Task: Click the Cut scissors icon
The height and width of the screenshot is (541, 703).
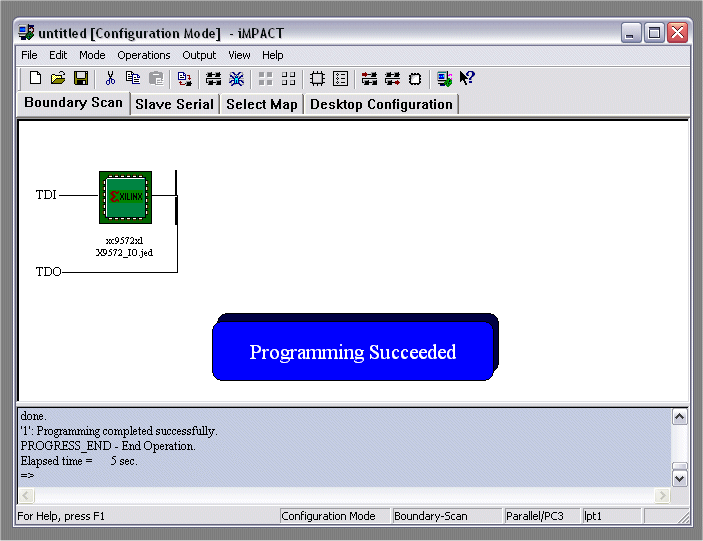Action: click(x=110, y=78)
